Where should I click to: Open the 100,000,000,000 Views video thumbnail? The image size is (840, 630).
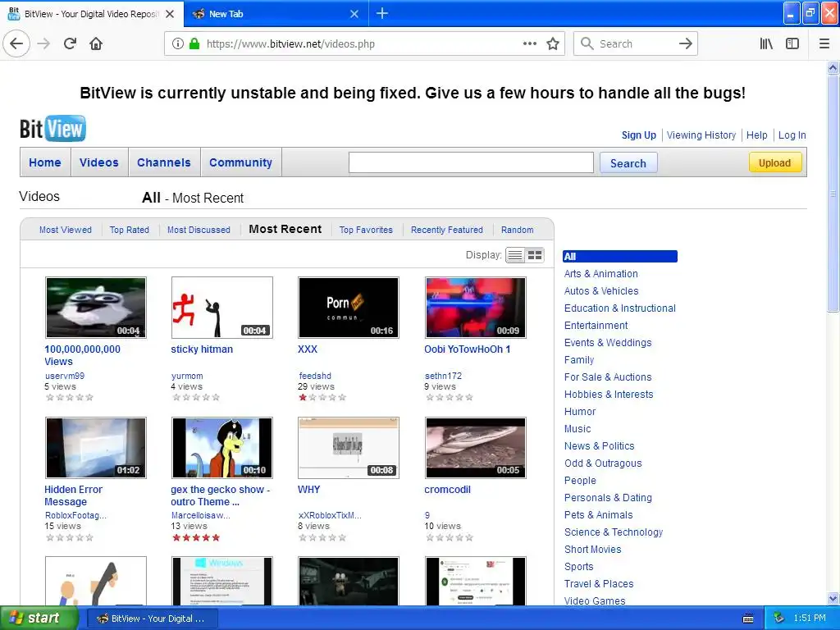point(96,308)
